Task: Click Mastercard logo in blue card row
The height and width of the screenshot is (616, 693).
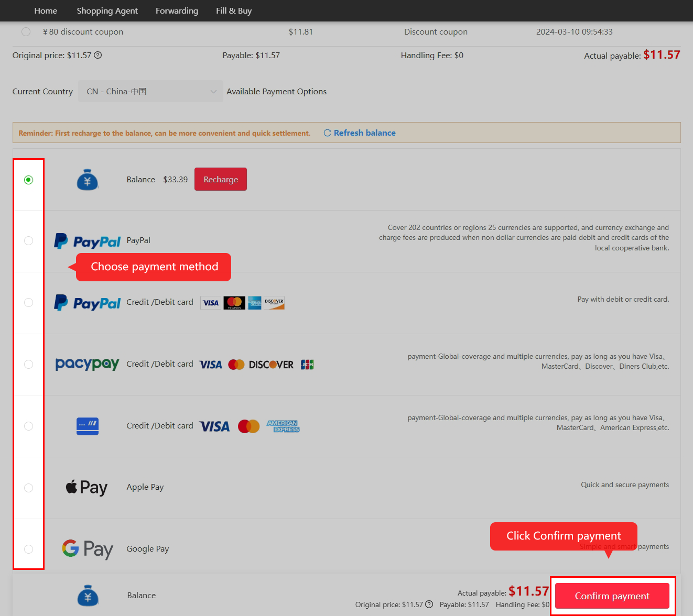Action: 249,426
